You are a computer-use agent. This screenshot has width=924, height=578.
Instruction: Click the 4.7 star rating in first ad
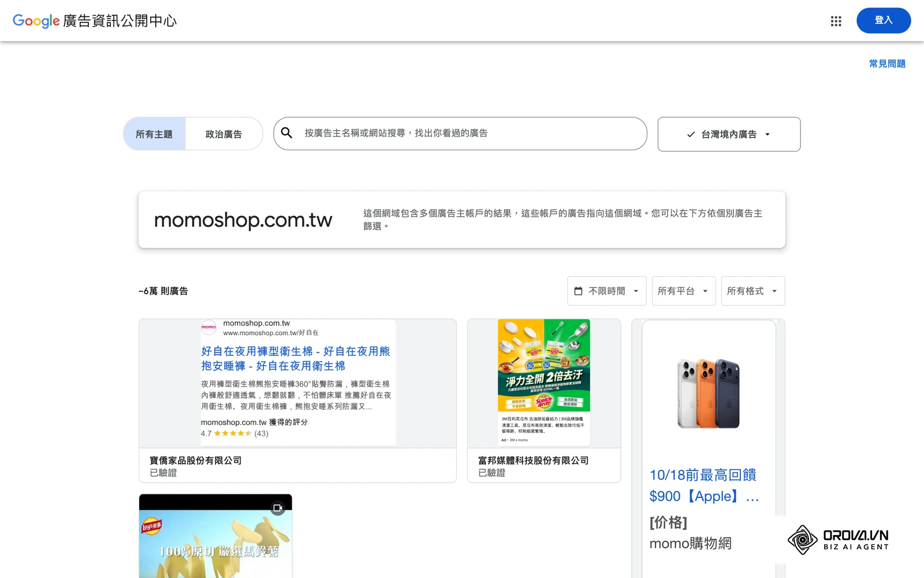234,433
